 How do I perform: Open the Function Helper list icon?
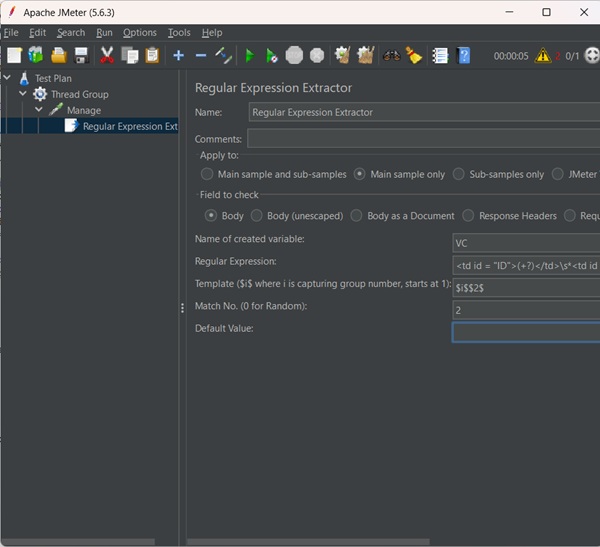440,56
